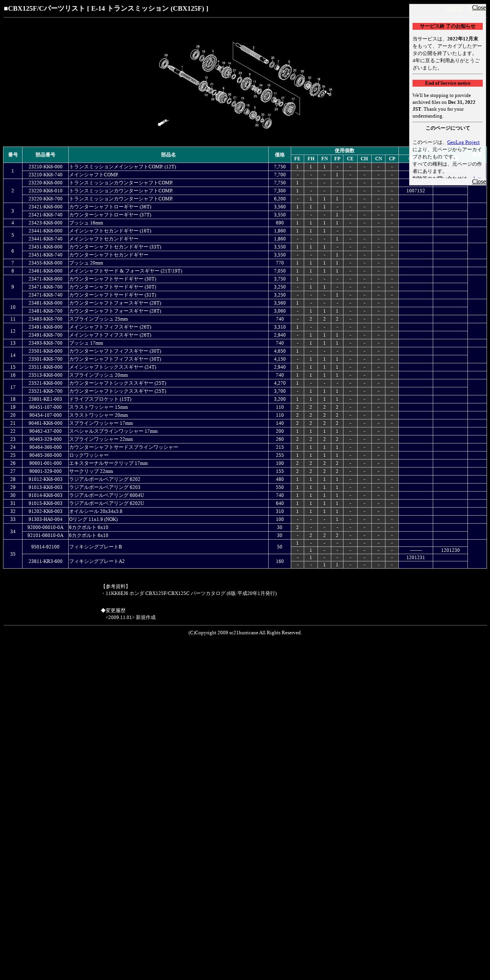Viewport: 490px width, 980px height.
Task: Click part name Oリング 11x1.9 (NOK)
Action: tap(93, 519)
